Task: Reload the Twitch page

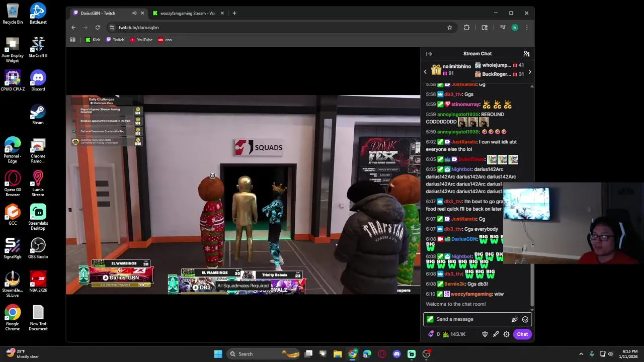Action: pos(97,28)
